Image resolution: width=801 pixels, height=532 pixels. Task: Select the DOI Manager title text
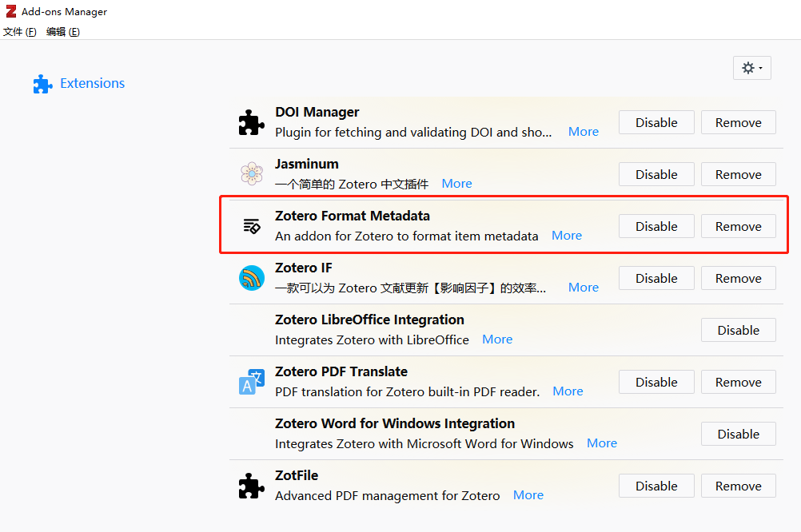tap(317, 112)
